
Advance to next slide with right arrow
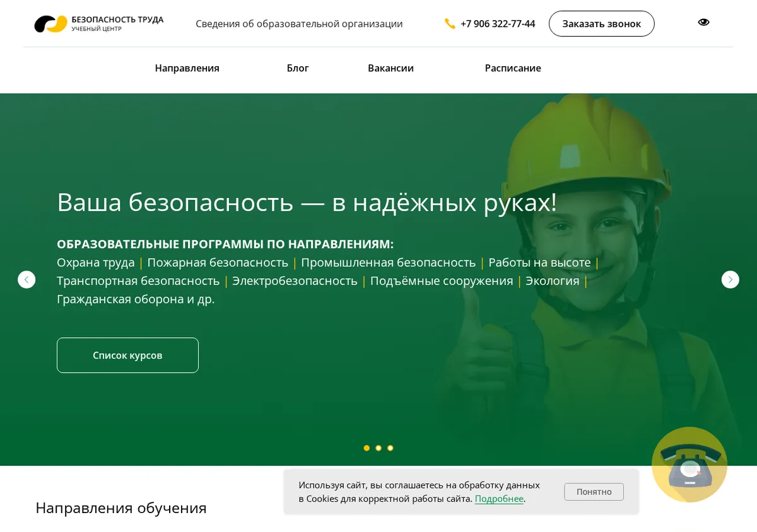coord(730,279)
